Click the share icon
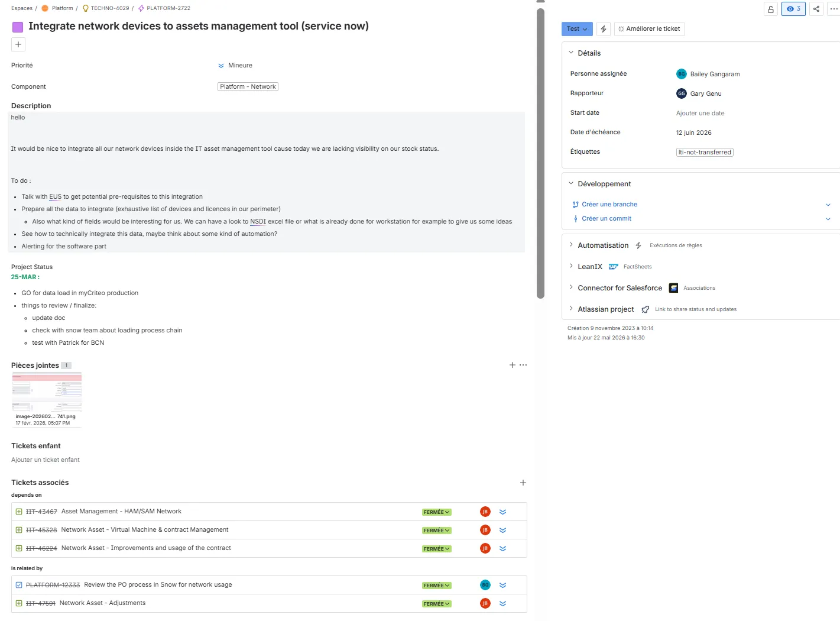Viewport: 840px width, 621px height. [816, 9]
